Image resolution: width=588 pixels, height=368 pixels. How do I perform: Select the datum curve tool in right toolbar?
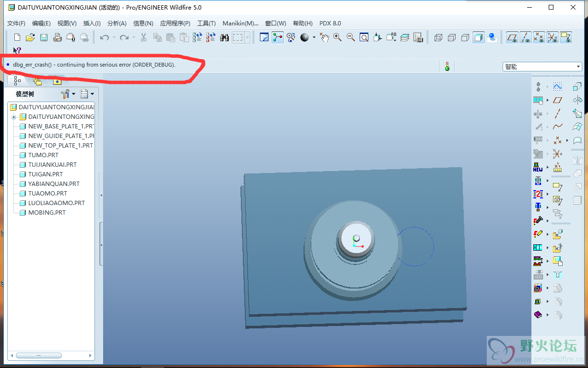click(x=557, y=127)
